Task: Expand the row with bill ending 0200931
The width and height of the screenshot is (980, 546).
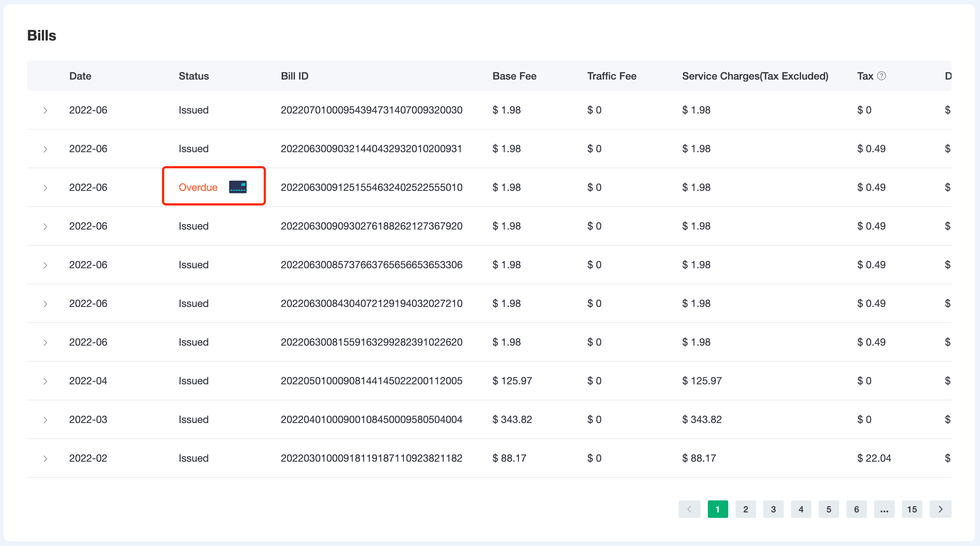Action: 45,149
